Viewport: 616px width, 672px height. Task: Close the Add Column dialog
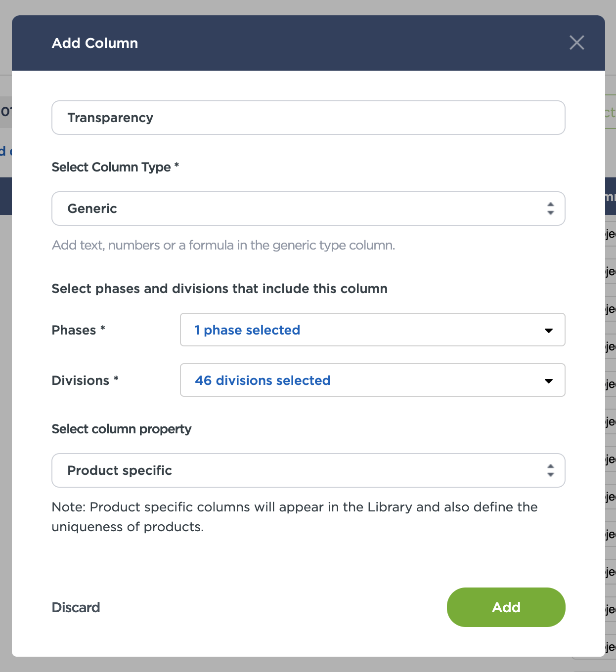(x=576, y=42)
